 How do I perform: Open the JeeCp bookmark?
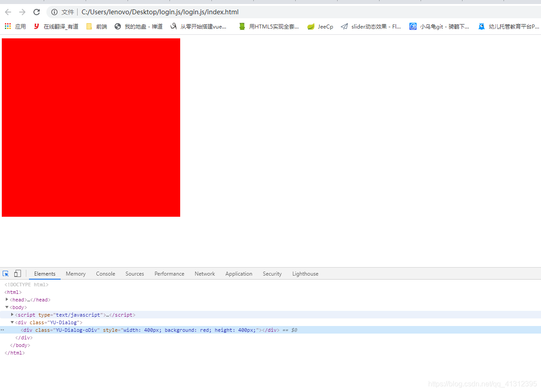pos(320,26)
